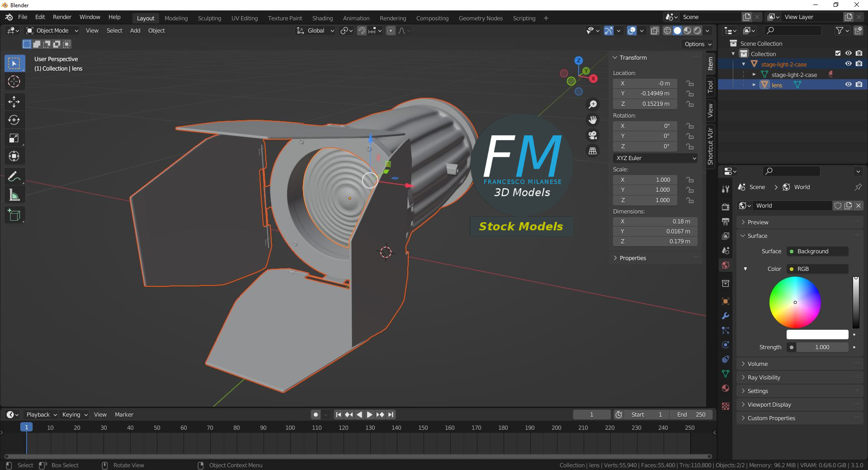The height and width of the screenshot is (470, 868).
Task: Switch to rendered viewport shading
Action: (x=698, y=31)
